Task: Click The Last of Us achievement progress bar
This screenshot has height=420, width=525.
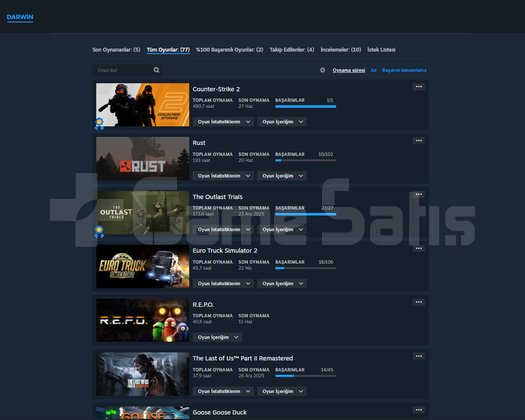Action: (305, 376)
